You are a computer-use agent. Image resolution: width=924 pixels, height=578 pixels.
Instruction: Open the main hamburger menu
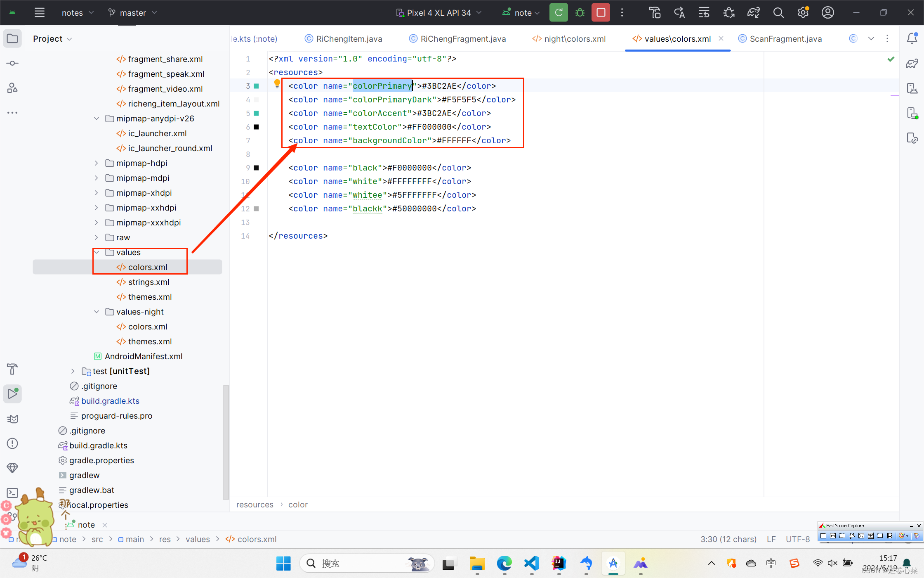click(x=40, y=12)
